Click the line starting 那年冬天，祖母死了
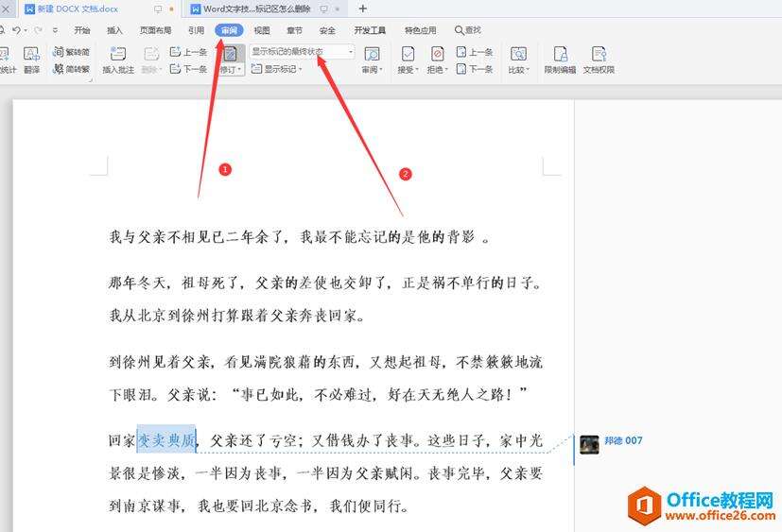The width and height of the screenshot is (782, 532). pos(325,283)
